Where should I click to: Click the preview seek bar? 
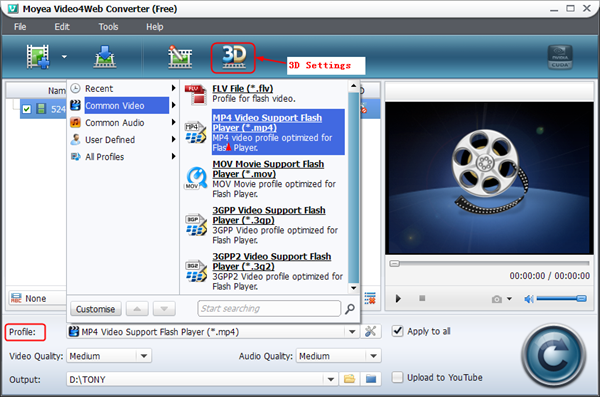489,263
